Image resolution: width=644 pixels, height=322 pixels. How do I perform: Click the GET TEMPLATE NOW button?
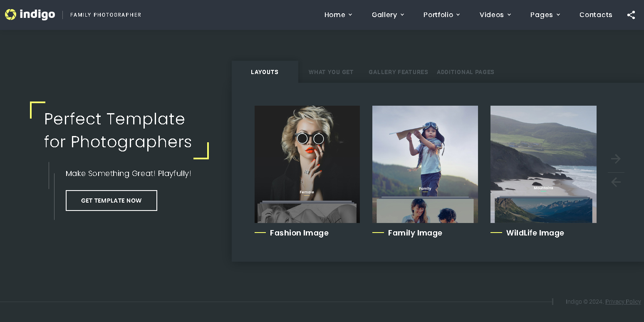pos(111,200)
